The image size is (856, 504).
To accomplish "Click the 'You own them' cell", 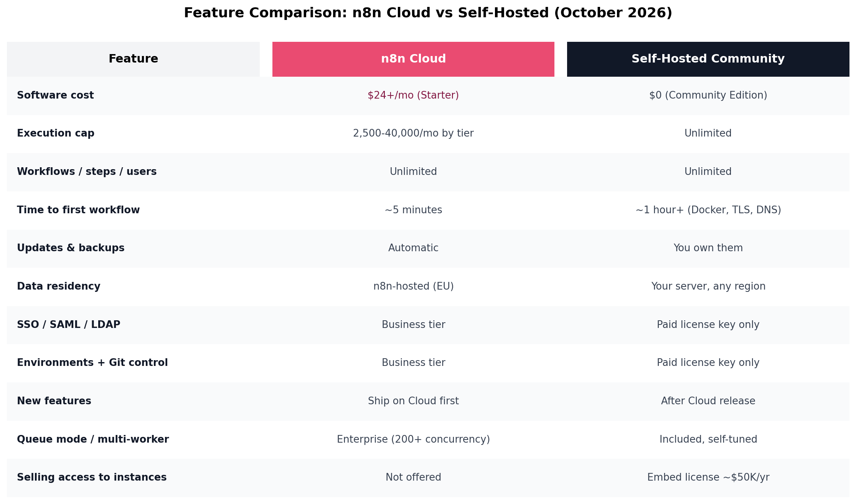I will (708, 248).
